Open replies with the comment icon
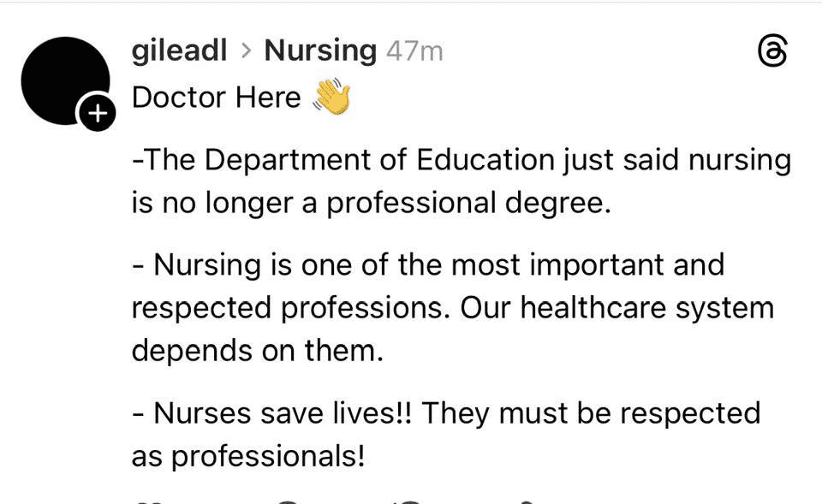The width and height of the screenshot is (822, 504). 291,500
